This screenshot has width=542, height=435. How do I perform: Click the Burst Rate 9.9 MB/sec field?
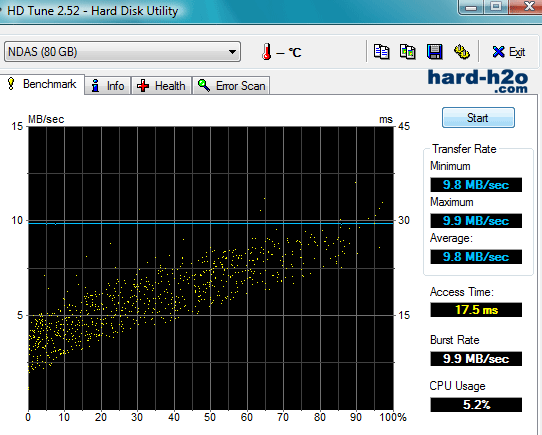[476, 359]
